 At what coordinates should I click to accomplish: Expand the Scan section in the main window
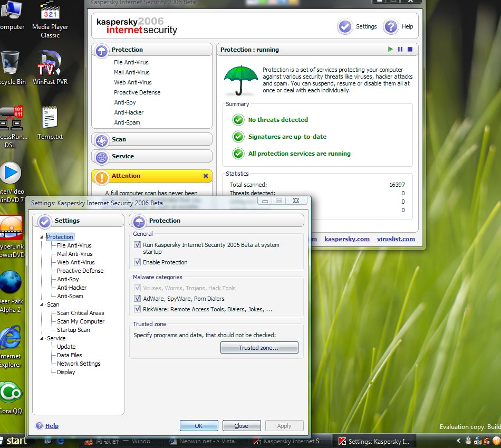point(152,139)
